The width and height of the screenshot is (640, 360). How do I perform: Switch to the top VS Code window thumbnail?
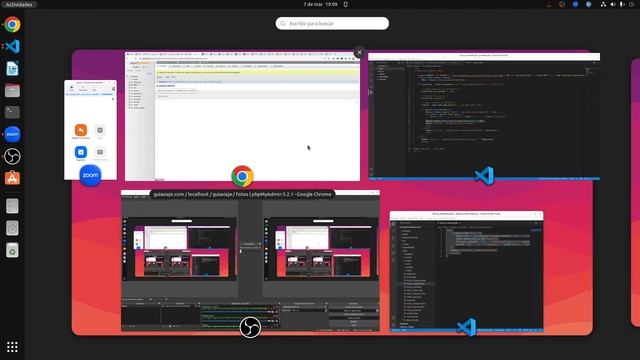pyautogui.click(x=484, y=116)
